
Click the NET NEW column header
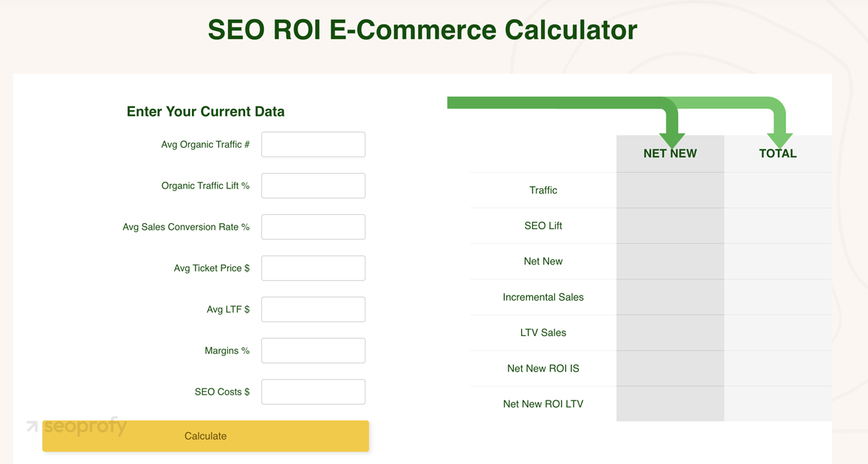[x=670, y=154]
